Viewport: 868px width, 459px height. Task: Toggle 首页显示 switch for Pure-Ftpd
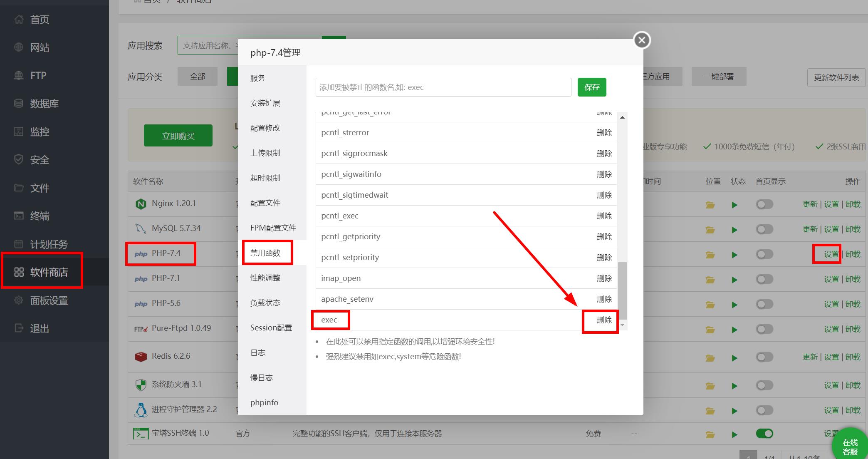(764, 329)
